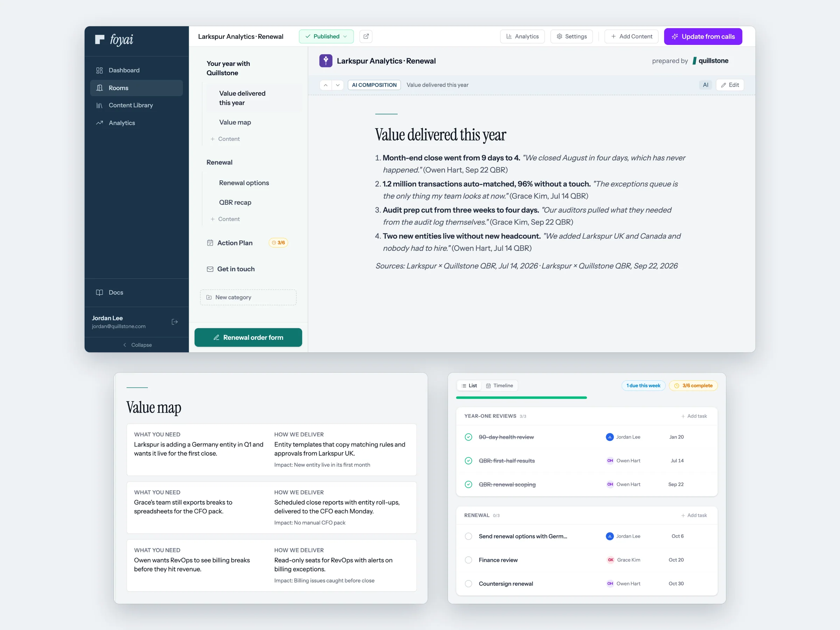Uncheck QBR: renewal scoping task
The image size is (840, 630).
(x=468, y=484)
